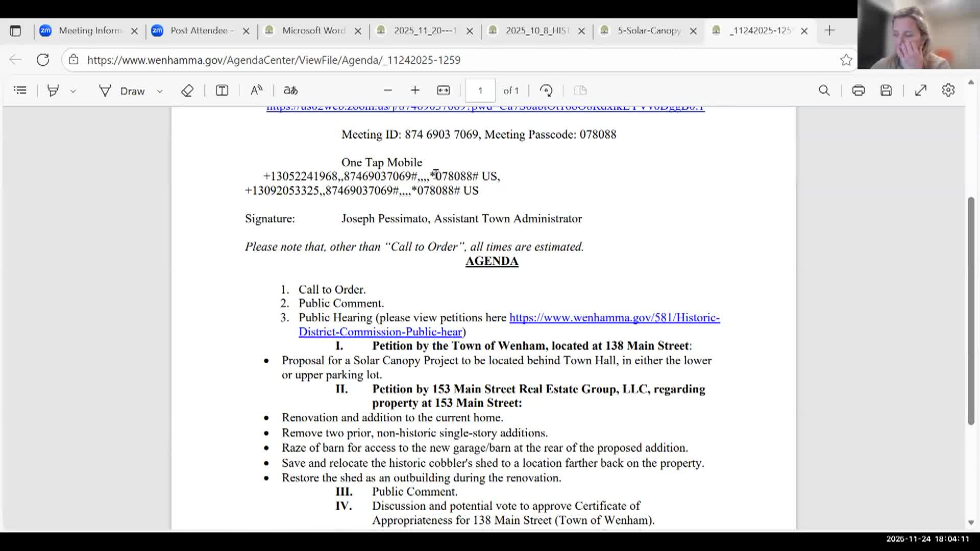980x551 pixels.
Task: Open PDF settings gear menu
Action: [948, 90]
